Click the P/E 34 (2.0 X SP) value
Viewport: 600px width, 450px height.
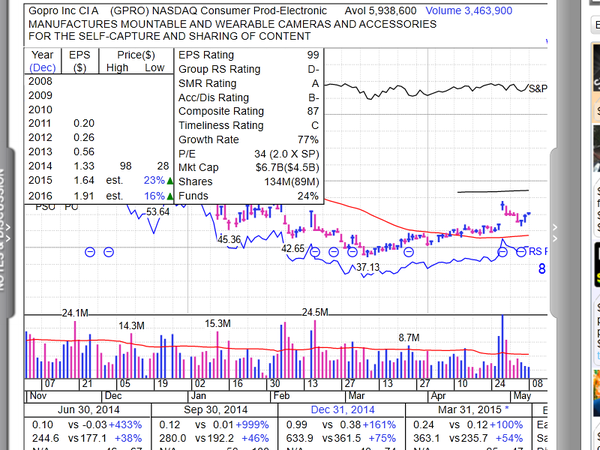287,154
